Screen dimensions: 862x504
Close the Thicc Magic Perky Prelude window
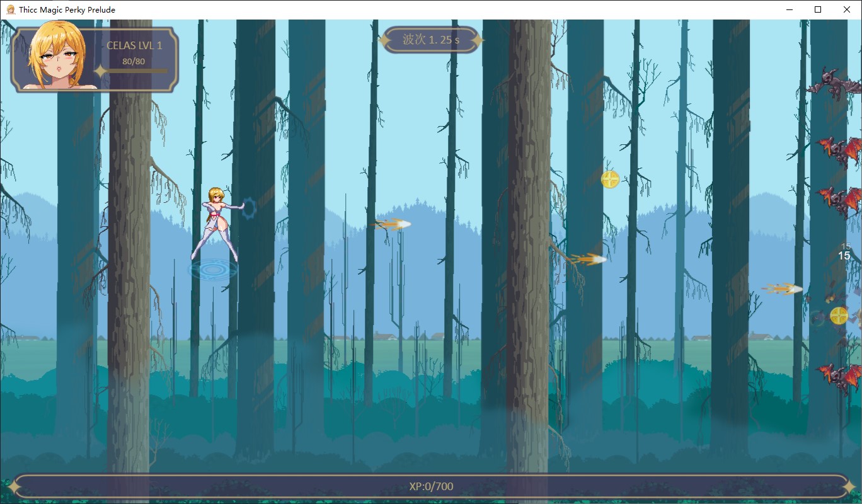(847, 9)
